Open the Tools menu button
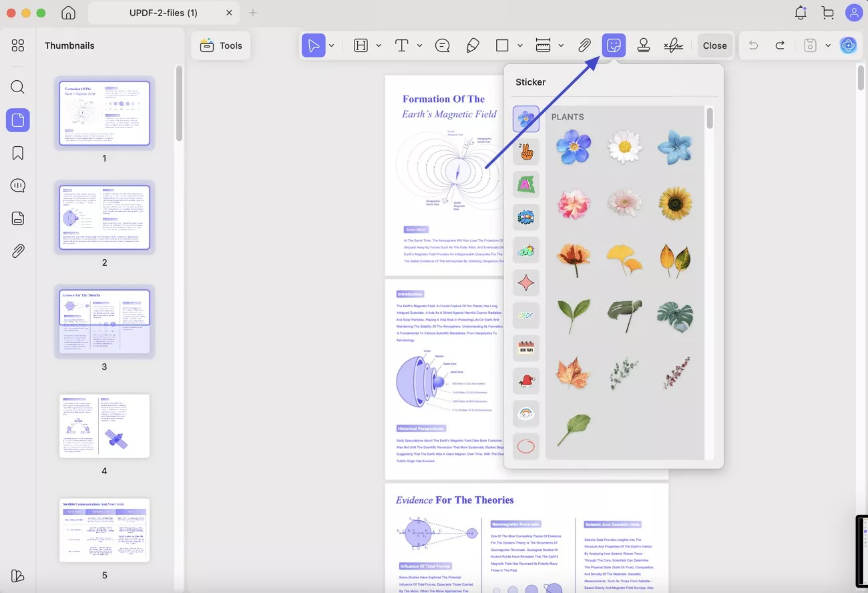 click(221, 45)
